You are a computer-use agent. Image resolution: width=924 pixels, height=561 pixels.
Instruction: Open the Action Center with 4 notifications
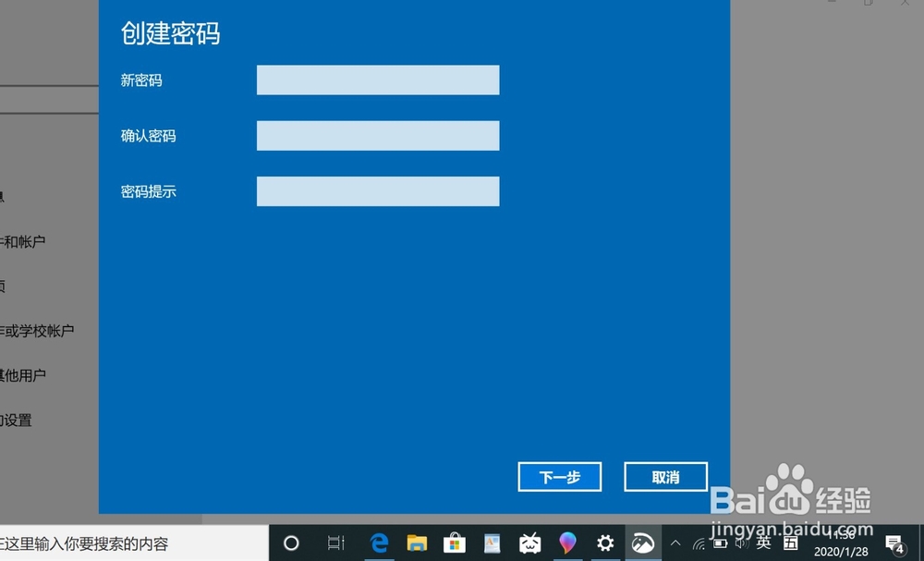pyautogui.click(x=894, y=543)
